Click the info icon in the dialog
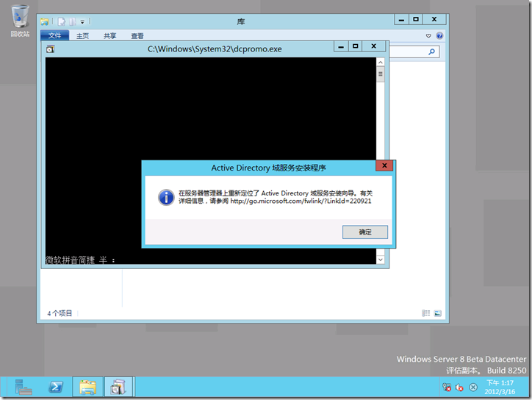Image resolution: width=532 pixels, height=400 pixels. pos(166,197)
